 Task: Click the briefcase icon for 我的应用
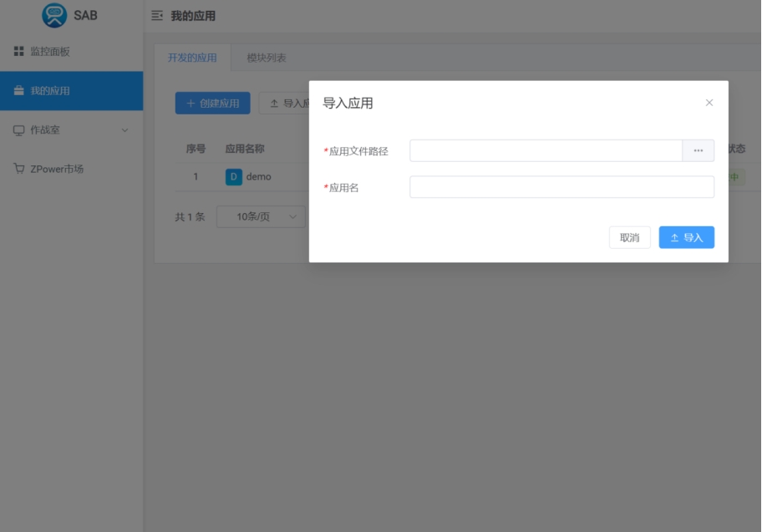click(x=18, y=91)
